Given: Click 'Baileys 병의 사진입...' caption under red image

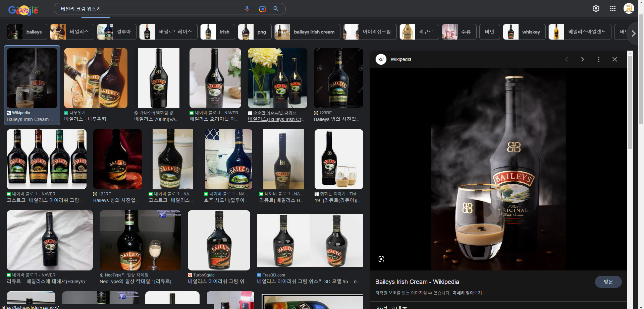Looking at the screenshot, I should coord(115,200).
